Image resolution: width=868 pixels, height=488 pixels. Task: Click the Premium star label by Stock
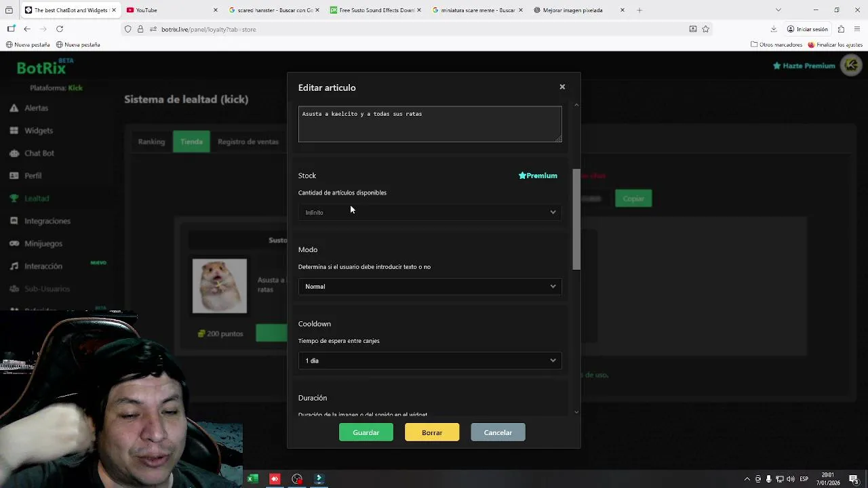point(538,176)
